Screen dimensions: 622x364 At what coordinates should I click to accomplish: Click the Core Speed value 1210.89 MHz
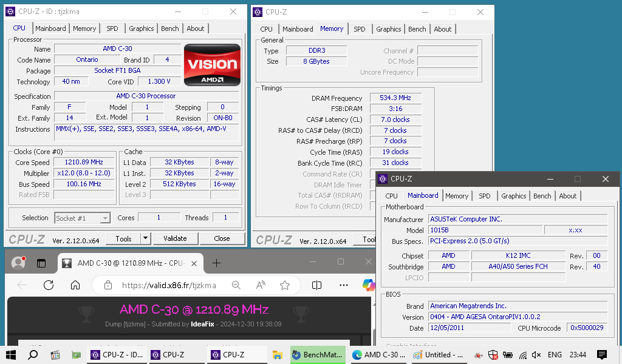[x=84, y=162]
